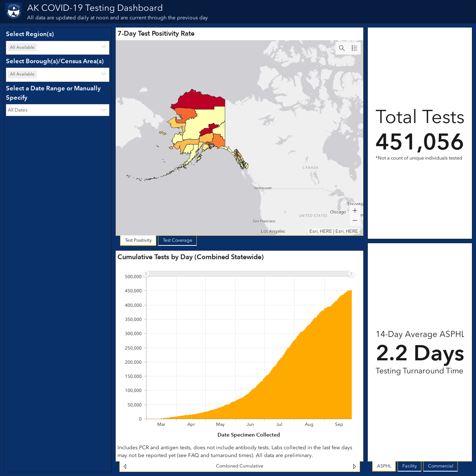This screenshot has width=476, height=476.
Task: Select the ASPHL turnaround tab
Action: coord(384,466)
